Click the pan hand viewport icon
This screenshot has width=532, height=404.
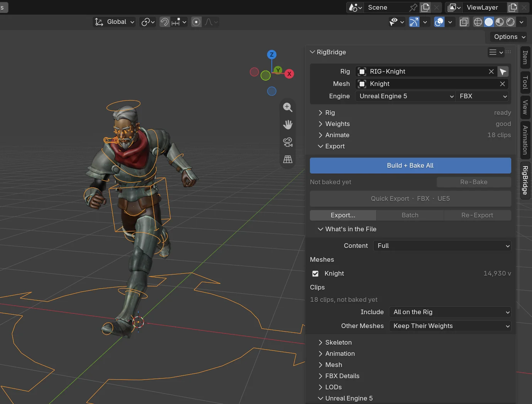click(288, 125)
